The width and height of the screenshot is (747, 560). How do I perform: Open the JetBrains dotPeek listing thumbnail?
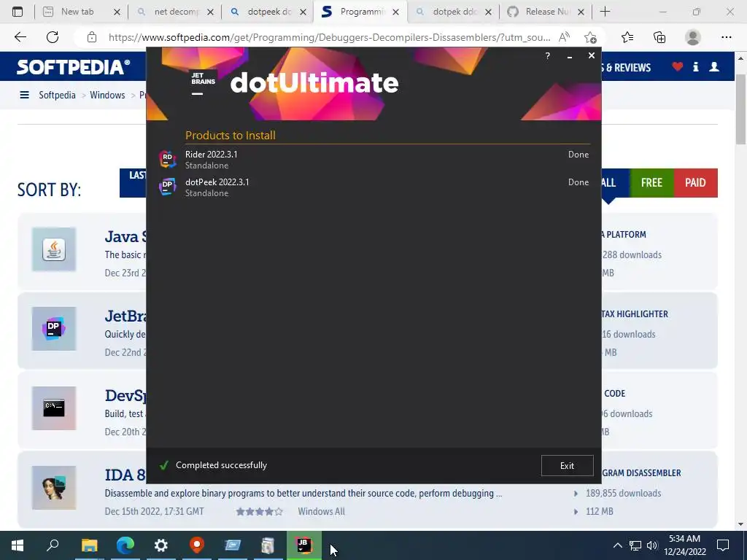click(x=54, y=329)
